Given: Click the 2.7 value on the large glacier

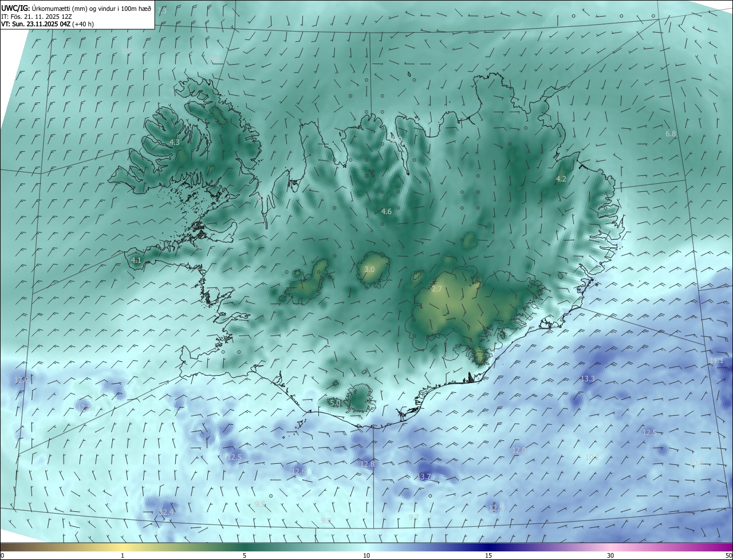Looking at the screenshot, I should click(x=437, y=289).
